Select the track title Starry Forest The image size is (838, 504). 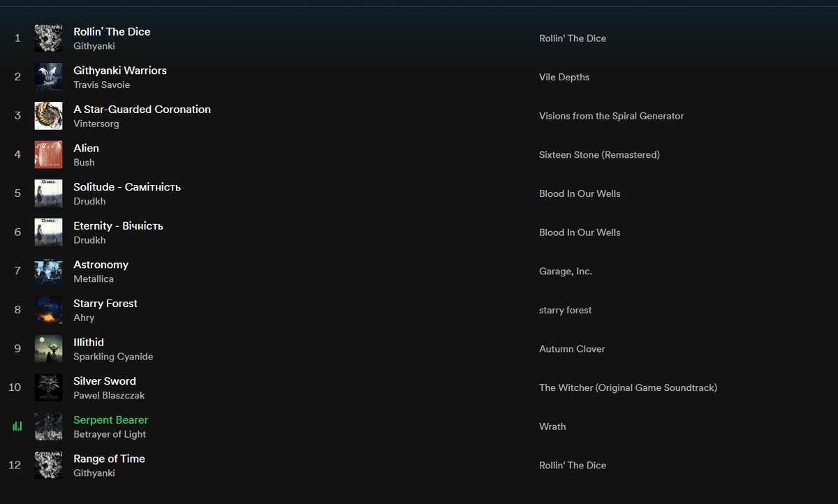tap(105, 303)
